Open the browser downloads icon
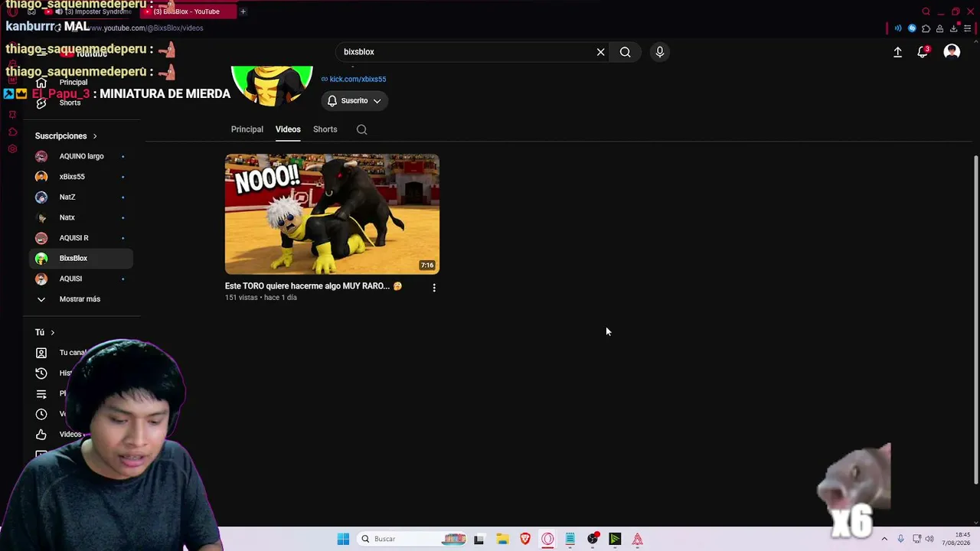 click(954, 28)
